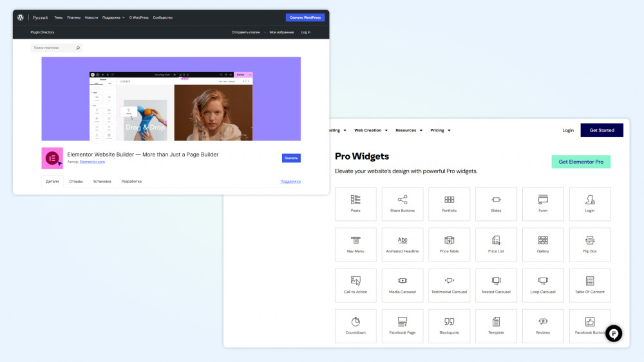The height and width of the screenshot is (362, 644).
Task: Open the Темы menu item
Action: point(59,17)
